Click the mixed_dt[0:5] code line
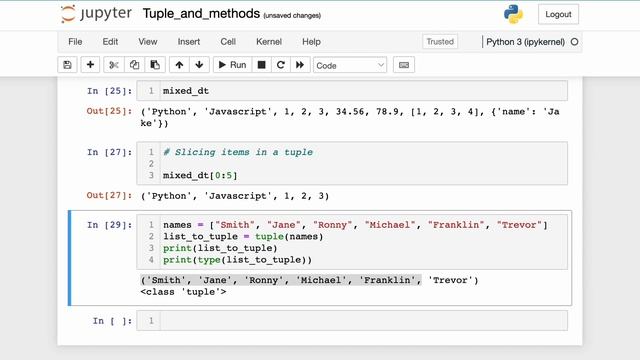This screenshot has width=640, height=360. pos(200,176)
